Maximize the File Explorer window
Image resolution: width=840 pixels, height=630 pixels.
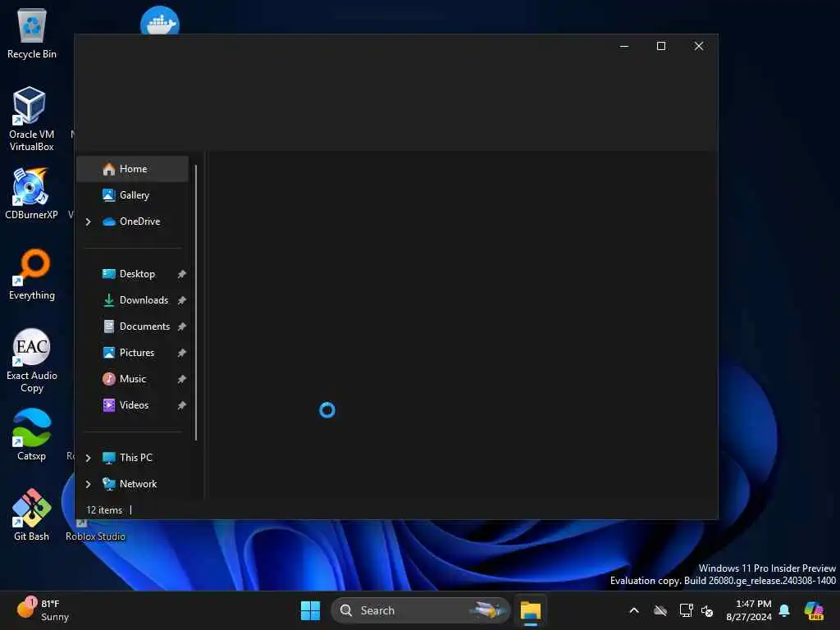[661, 46]
